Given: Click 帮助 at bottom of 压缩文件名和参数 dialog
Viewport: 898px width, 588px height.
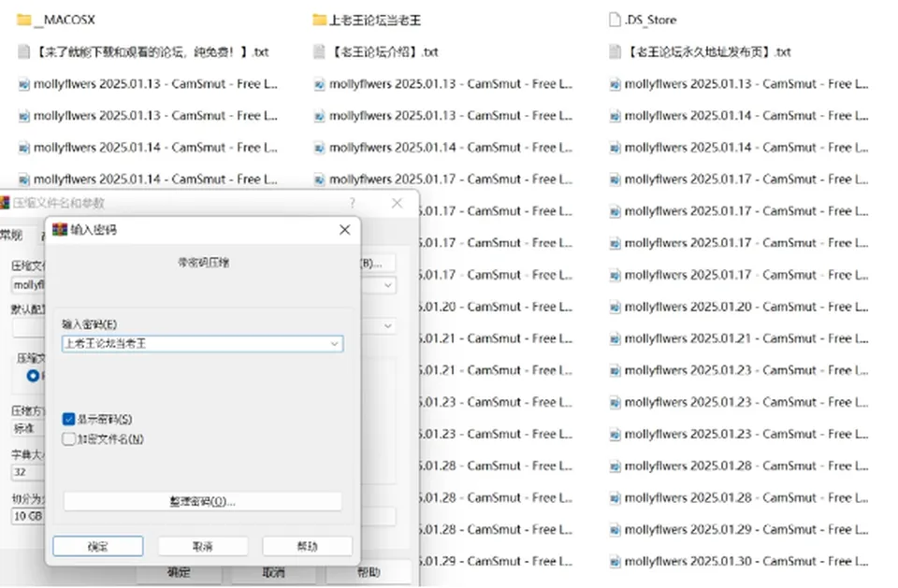Looking at the screenshot, I should (x=369, y=572).
